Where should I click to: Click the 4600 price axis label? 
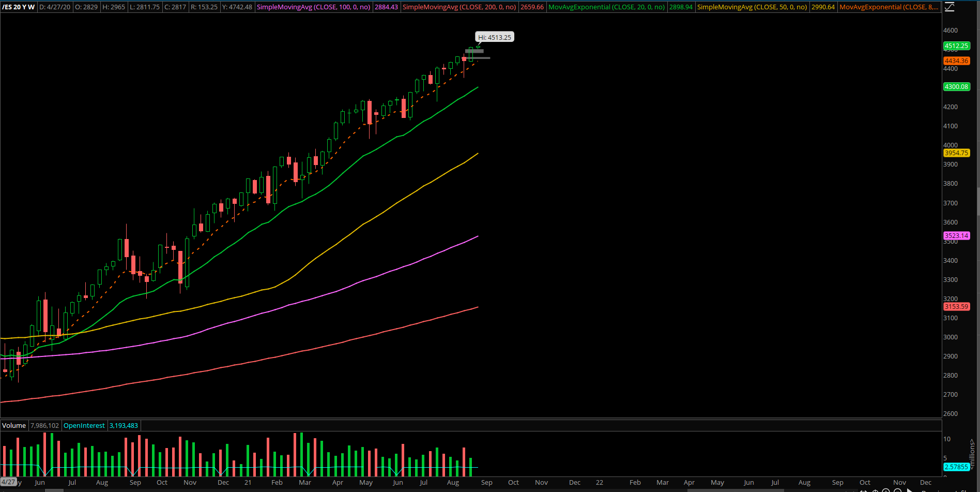tap(951, 30)
